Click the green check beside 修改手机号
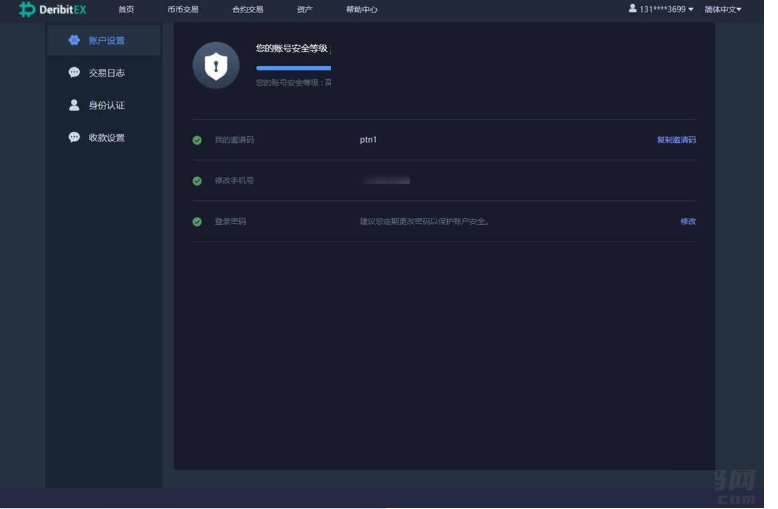The width and height of the screenshot is (778, 509). tap(197, 181)
